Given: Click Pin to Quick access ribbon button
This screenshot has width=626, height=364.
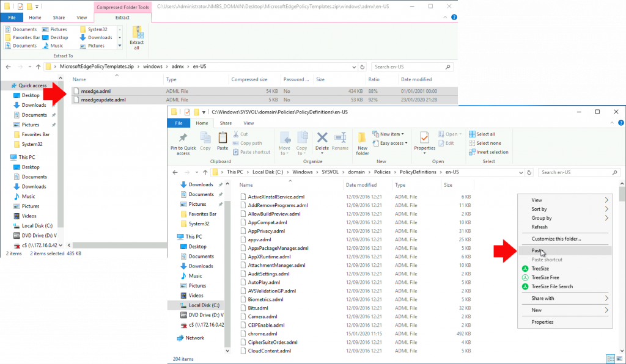Looking at the screenshot, I should click(x=183, y=144).
